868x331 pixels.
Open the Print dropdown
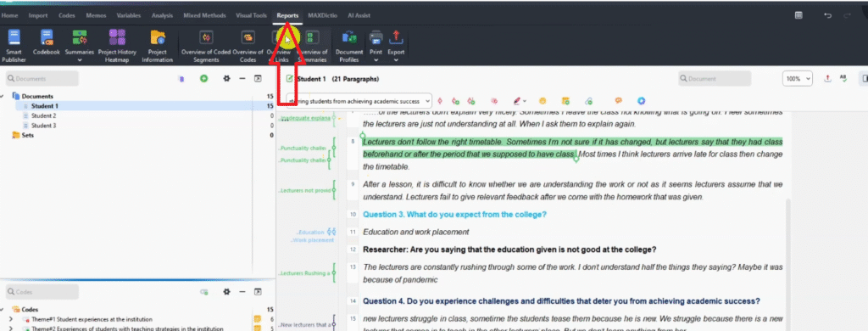pos(376,46)
